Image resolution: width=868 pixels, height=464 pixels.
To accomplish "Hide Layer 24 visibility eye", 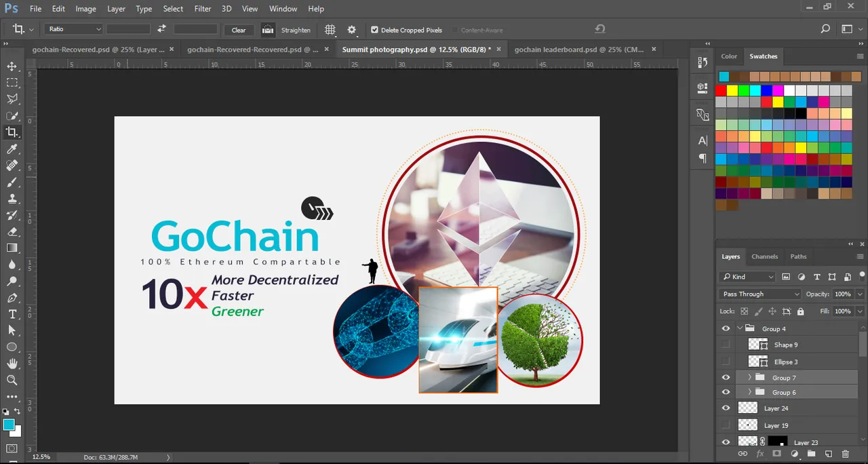I will click(x=726, y=408).
